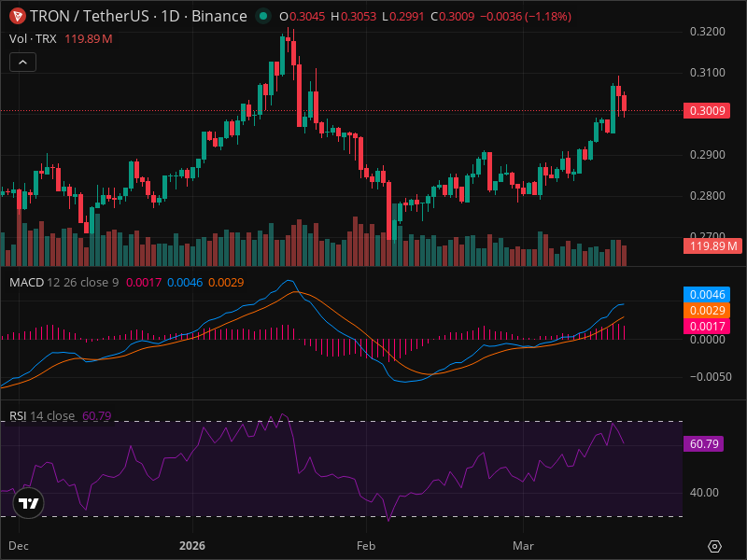Click the Dec label on time axis
Screen dimensions: 747x560
point(19,546)
